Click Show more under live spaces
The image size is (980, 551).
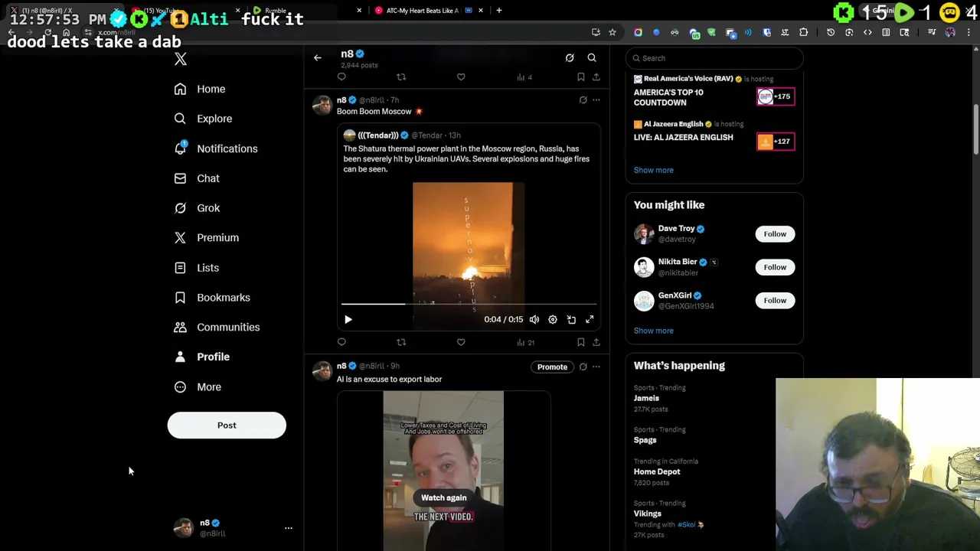click(653, 170)
